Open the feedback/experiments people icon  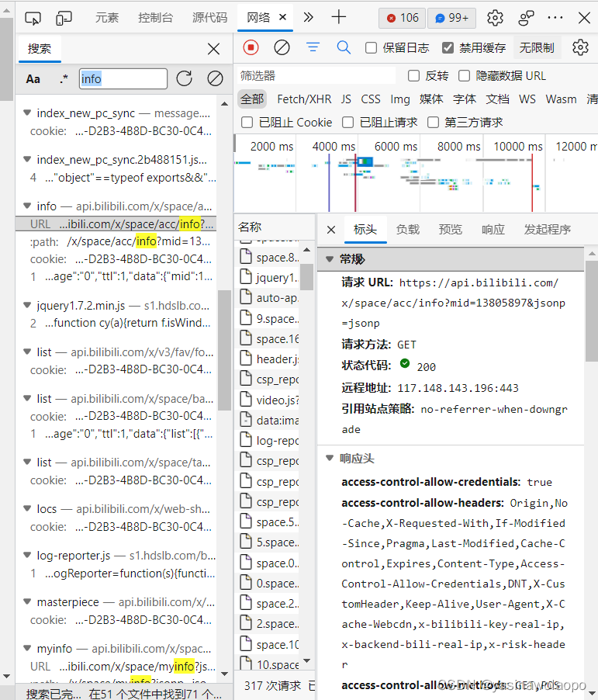coord(526,18)
